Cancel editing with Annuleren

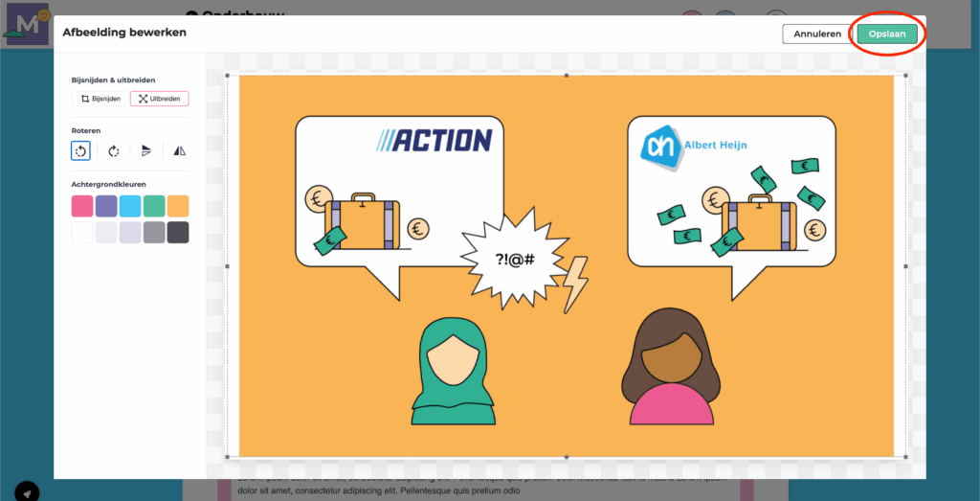click(x=817, y=34)
